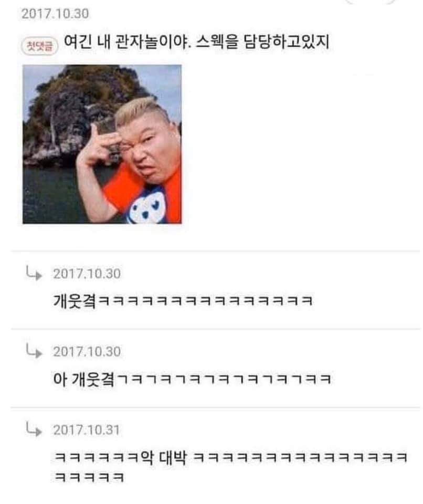Click the reply arrow above 개웃겨 comment
Image resolution: width=423 pixels, height=504 pixels.
click(x=34, y=273)
